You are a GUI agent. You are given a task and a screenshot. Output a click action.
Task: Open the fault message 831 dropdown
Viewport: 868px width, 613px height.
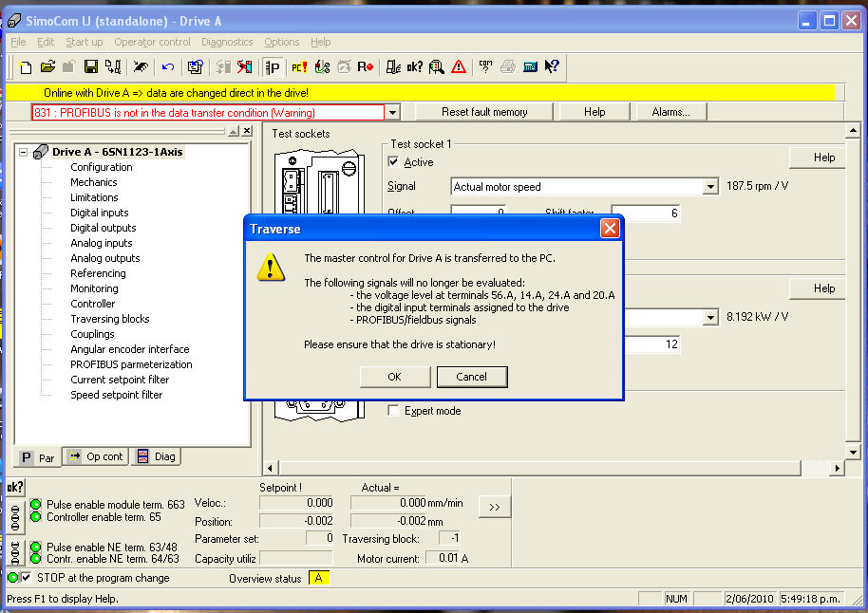tap(392, 112)
